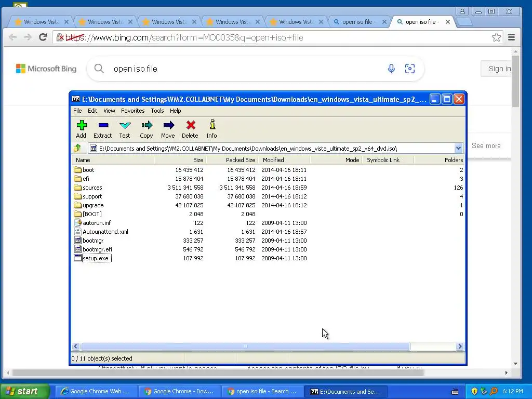Open Google Chrome - Dow... taskbar item

pyautogui.click(x=179, y=391)
